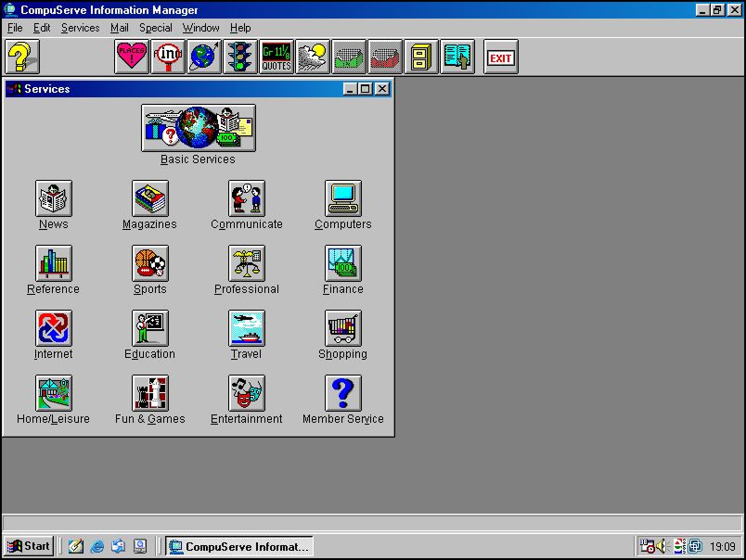Image resolution: width=746 pixels, height=560 pixels.
Task: Open the stock Quotes toolbar icon
Action: (277, 57)
